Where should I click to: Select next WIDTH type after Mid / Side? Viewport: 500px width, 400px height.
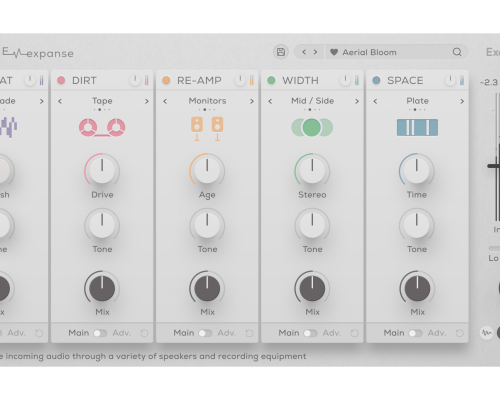click(x=357, y=101)
